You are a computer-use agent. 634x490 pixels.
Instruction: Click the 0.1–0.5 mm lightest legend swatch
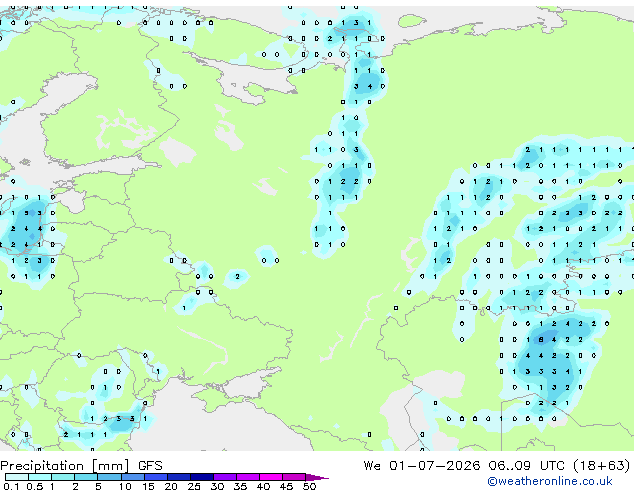(17, 477)
